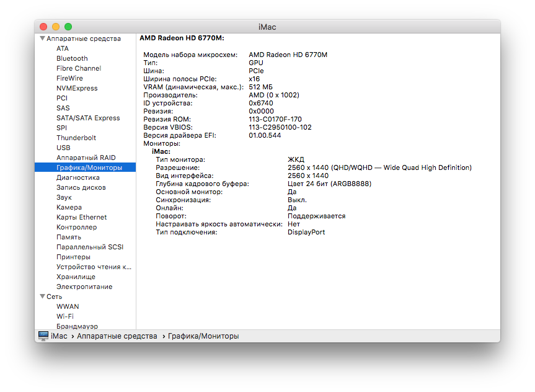
Task: Select Устройство чтения к... entry
Action: pos(94,267)
